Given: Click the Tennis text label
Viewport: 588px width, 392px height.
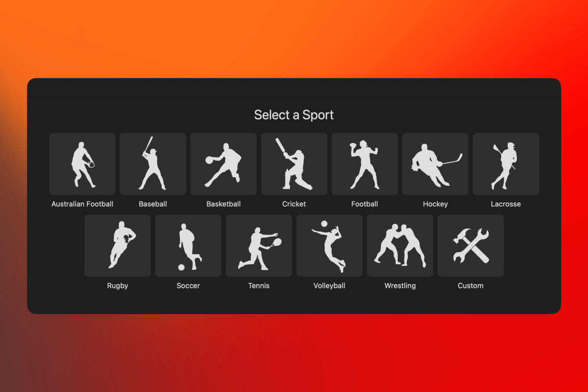Looking at the screenshot, I should point(259,286).
